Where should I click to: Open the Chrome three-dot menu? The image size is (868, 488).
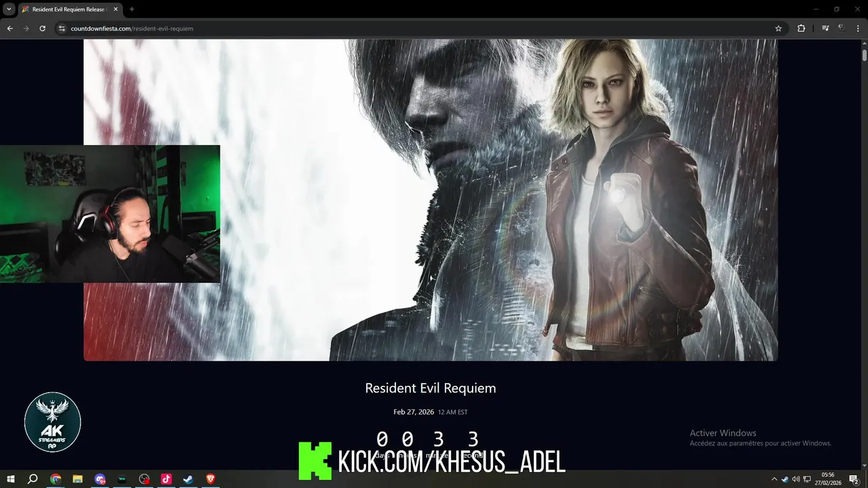[x=858, y=28]
